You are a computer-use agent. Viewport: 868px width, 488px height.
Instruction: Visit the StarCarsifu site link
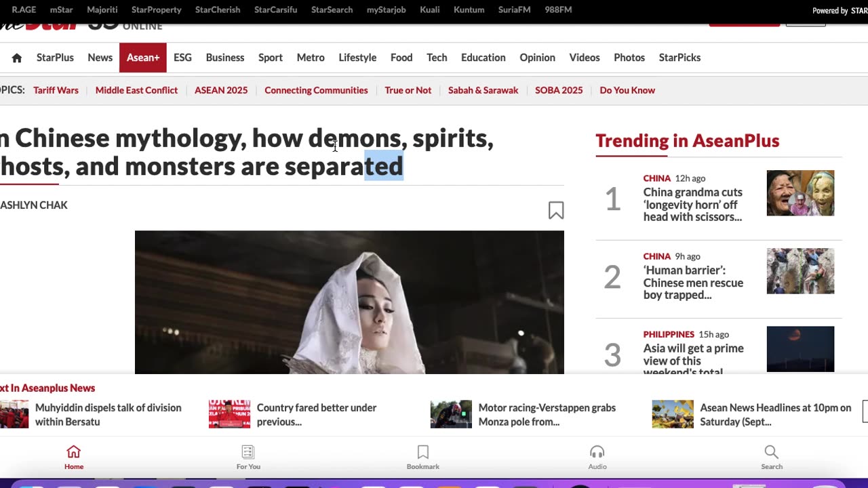coord(276,10)
